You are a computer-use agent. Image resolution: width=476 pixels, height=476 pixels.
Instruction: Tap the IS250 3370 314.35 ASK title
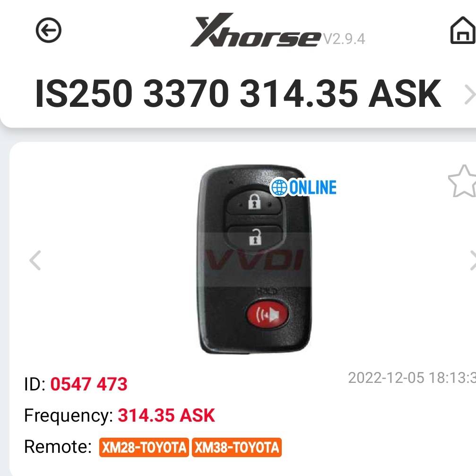click(x=238, y=94)
